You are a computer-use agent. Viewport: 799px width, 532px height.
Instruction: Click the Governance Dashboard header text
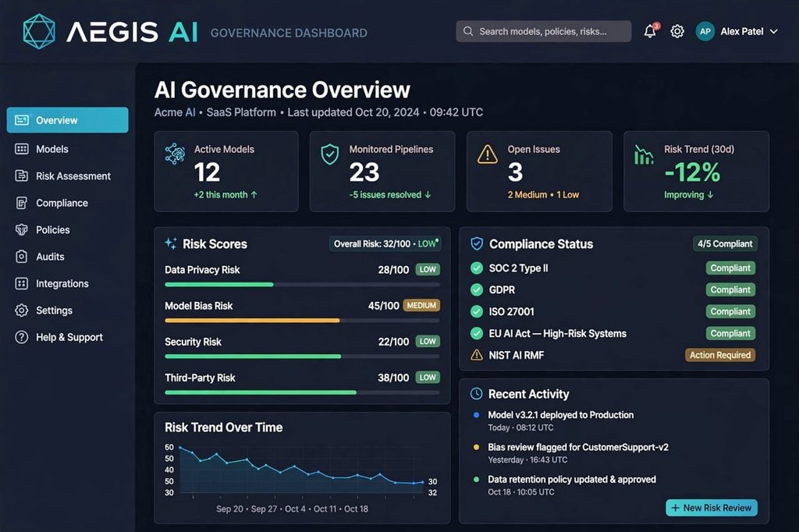[289, 33]
